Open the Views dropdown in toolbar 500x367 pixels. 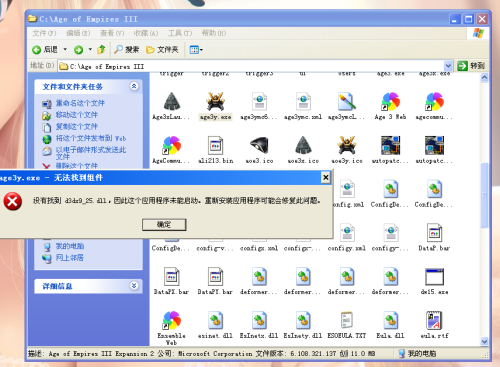click(196, 50)
